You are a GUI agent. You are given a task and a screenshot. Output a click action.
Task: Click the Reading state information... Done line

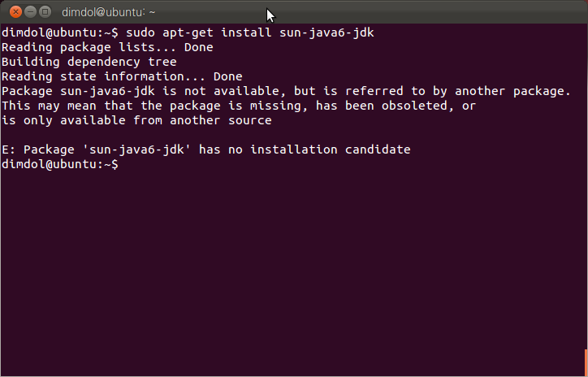(122, 76)
